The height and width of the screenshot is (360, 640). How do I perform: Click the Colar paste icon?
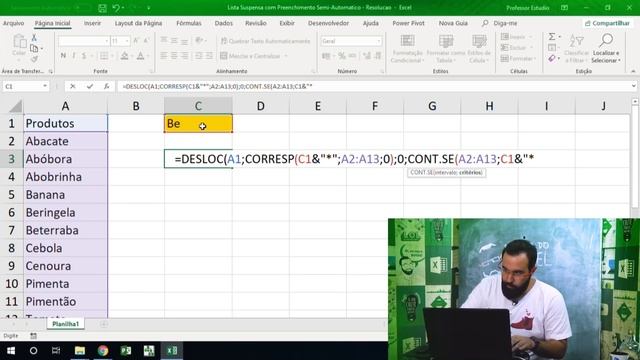[19, 45]
